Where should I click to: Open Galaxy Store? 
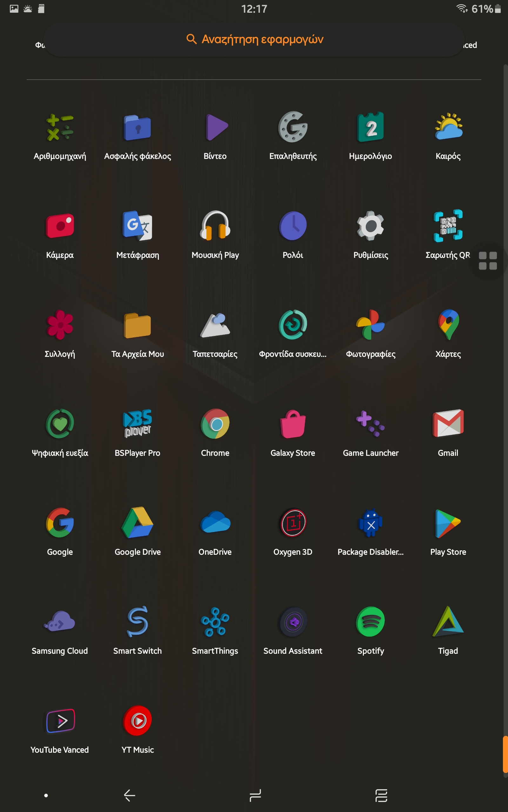[x=293, y=424]
